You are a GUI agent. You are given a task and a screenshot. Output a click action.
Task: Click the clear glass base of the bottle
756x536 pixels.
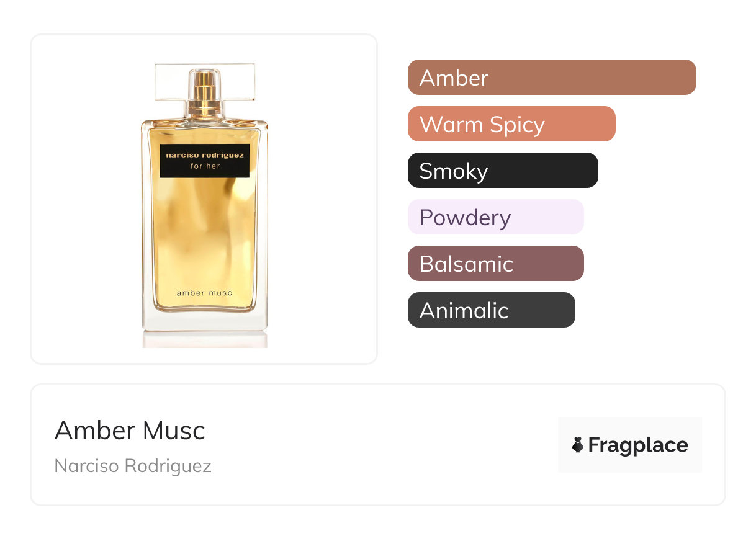point(205,320)
